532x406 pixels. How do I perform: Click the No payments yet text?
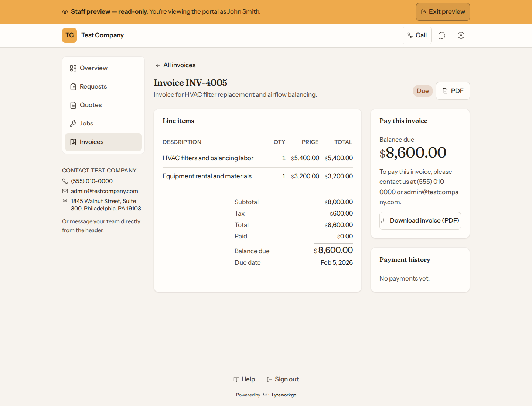pyautogui.click(x=405, y=279)
